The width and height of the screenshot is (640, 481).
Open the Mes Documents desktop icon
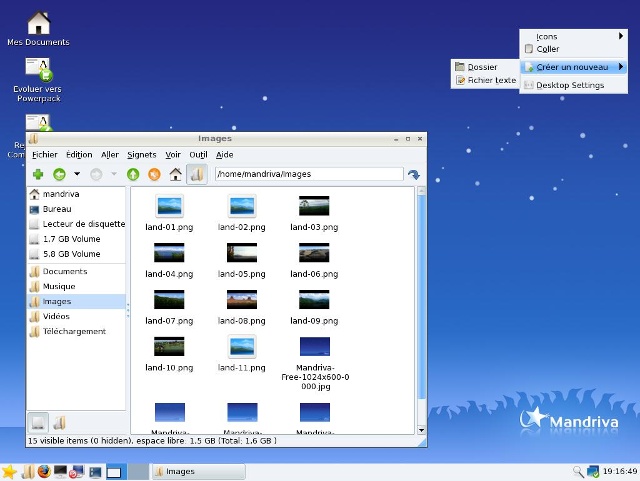[38, 22]
